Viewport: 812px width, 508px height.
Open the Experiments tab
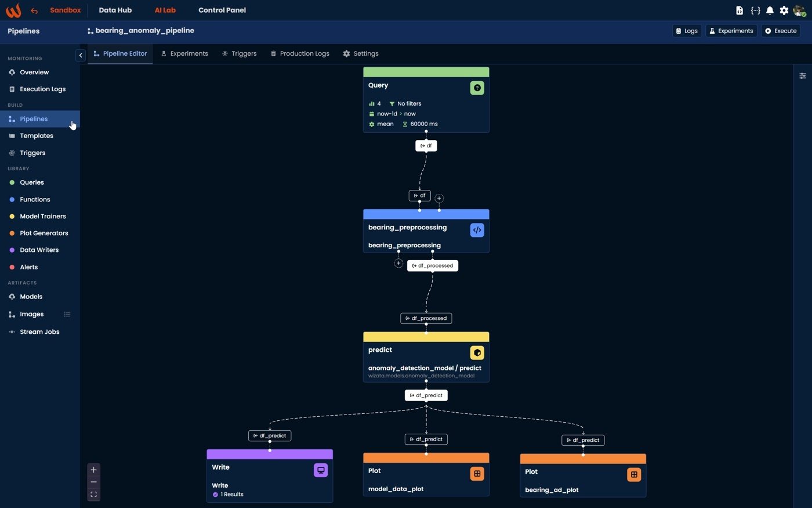click(184, 53)
